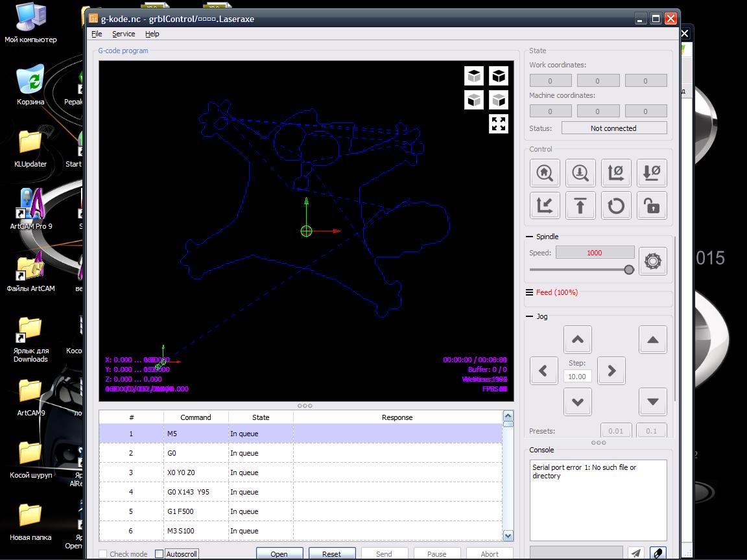
Task: Jog the Y axis forward with up arrow
Action: coord(577,340)
